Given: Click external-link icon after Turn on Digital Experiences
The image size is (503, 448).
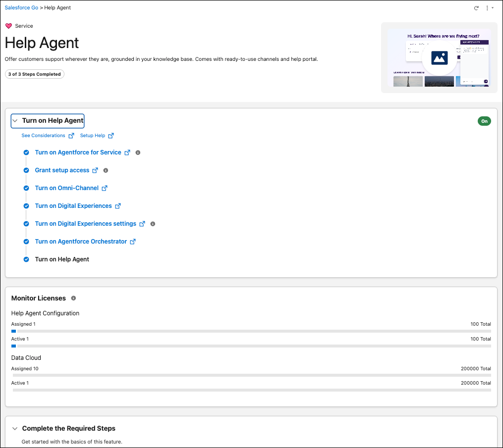Looking at the screenshot, I should pyautogui.click(x=118, y=206).
